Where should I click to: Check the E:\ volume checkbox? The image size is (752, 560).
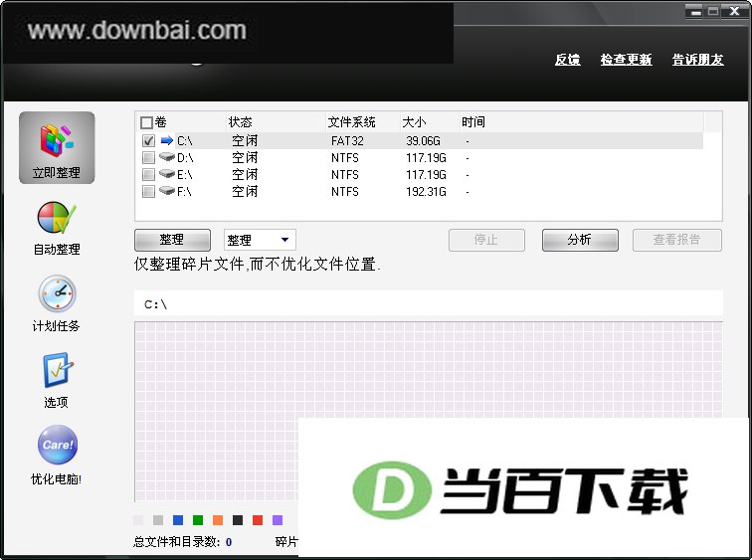148,174
